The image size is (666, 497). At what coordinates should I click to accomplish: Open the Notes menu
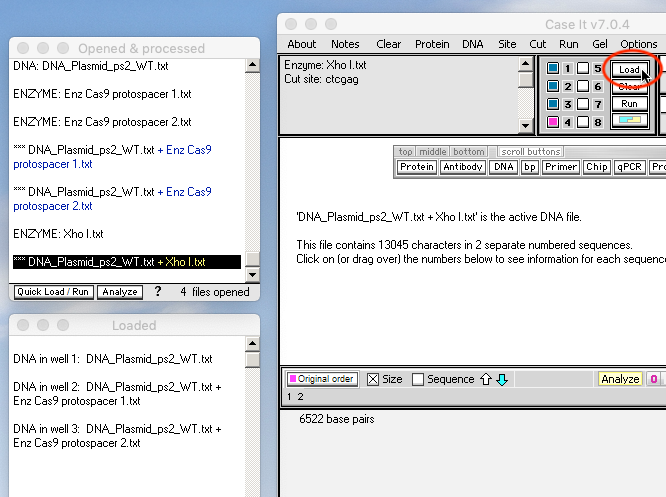(x=345, y=44)
